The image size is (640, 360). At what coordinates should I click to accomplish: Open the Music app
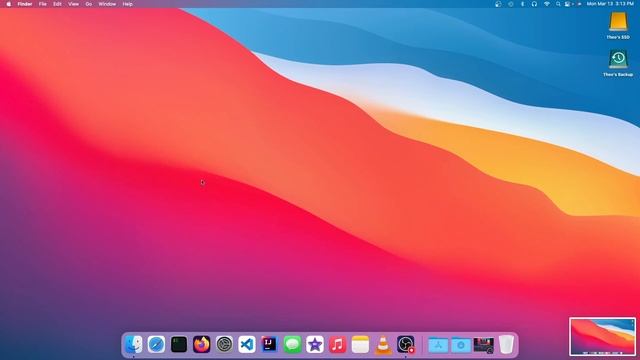338,344
